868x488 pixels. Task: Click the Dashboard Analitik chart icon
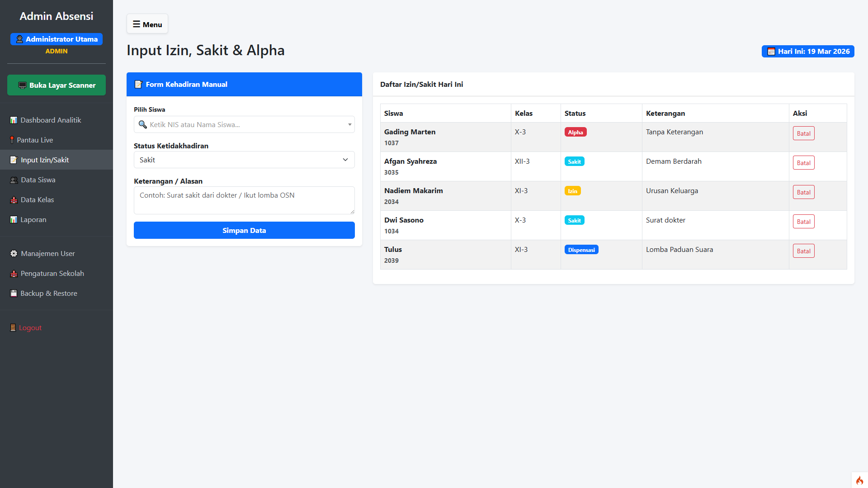point(14,120)
